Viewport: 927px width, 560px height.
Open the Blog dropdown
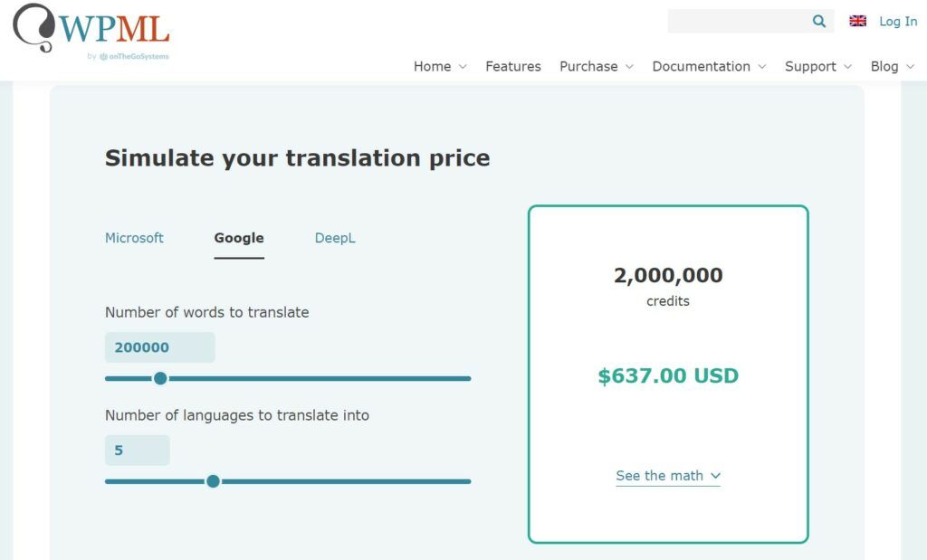(x=885, y=66)
